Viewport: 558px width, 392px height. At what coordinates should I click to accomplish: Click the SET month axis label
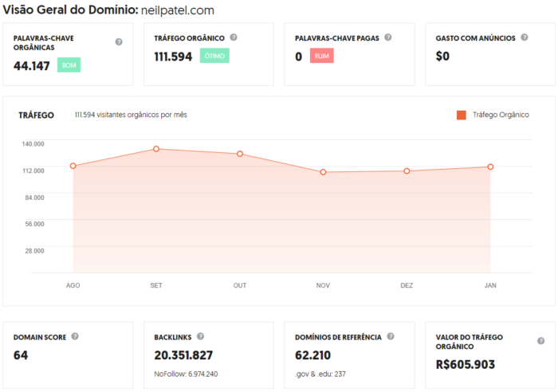(156, 285)
